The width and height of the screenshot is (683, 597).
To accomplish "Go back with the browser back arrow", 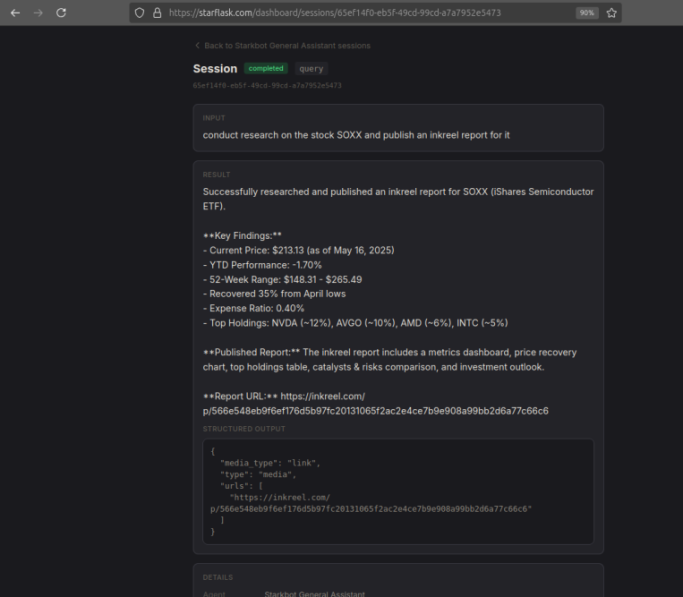I will [x=15, y=13].
